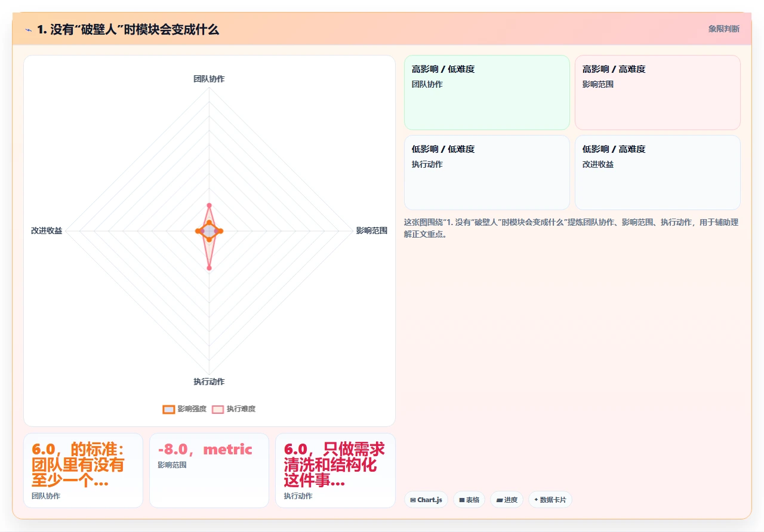
Task: Select the red 6.0 只做需求清洗 metric card
Action: tap(335, 471)
